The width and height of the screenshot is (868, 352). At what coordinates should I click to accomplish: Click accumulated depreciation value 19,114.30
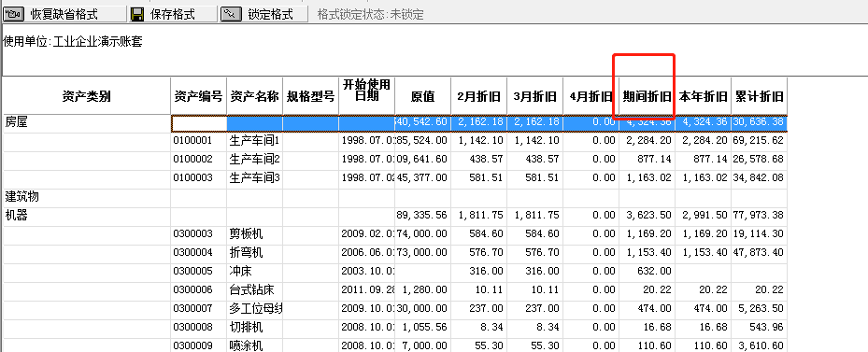pos(760,234)
